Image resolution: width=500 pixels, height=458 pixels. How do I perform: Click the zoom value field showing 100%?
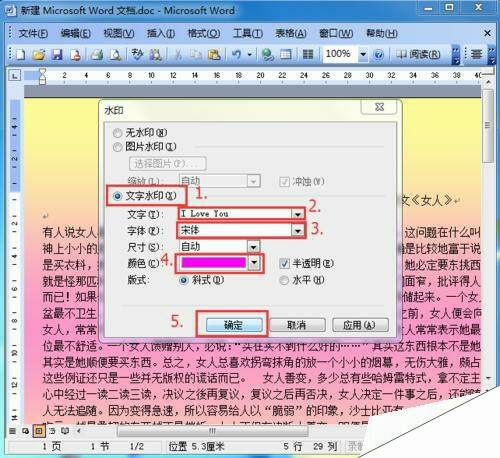tap(340, 54)
